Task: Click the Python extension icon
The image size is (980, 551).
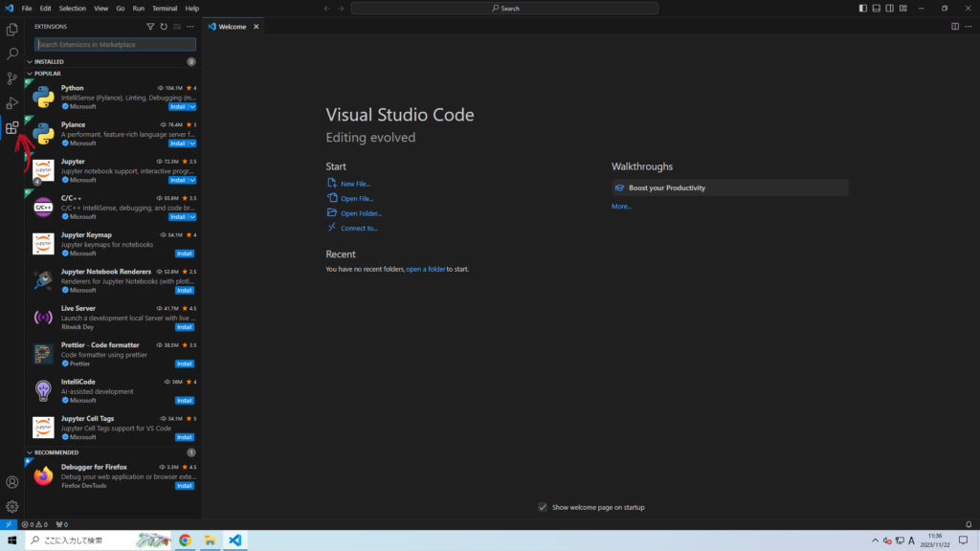Action: coord(43,97)
